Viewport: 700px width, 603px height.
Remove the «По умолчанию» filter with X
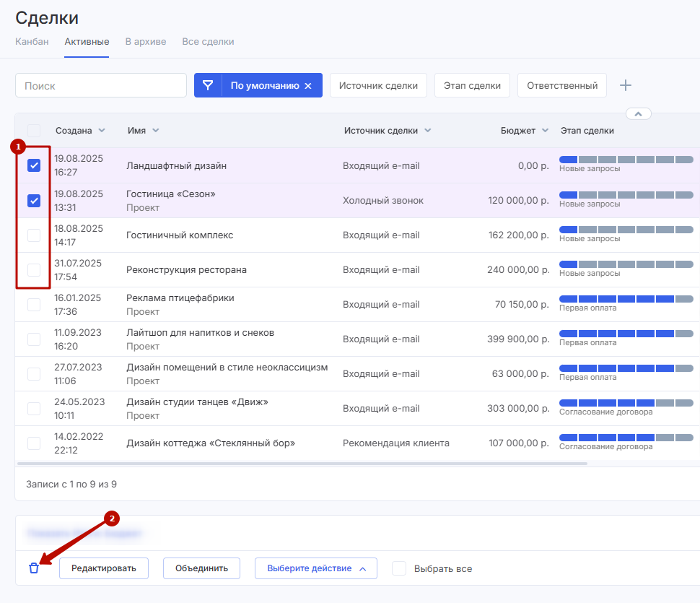click(308, 86)
